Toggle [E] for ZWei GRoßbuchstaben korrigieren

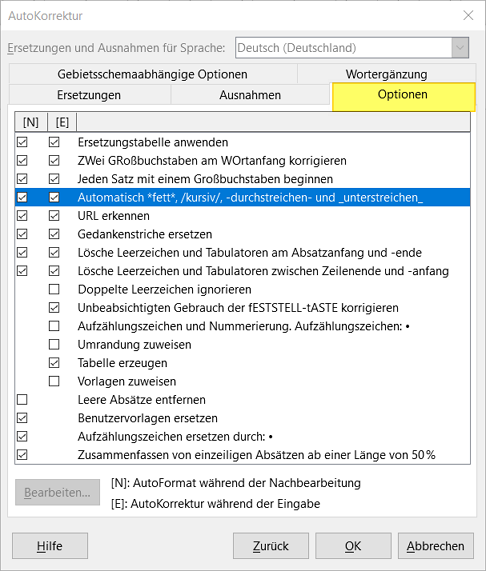point(54,160)
